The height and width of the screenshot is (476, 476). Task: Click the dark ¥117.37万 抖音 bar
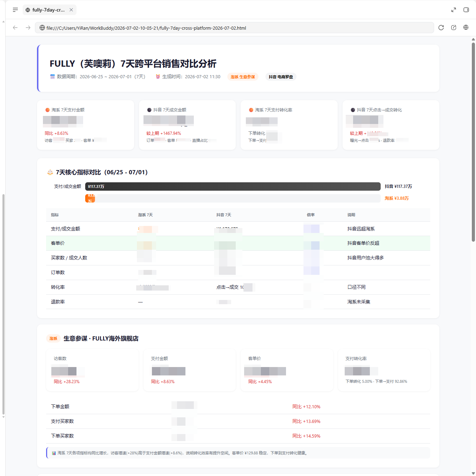pos(233,186)
